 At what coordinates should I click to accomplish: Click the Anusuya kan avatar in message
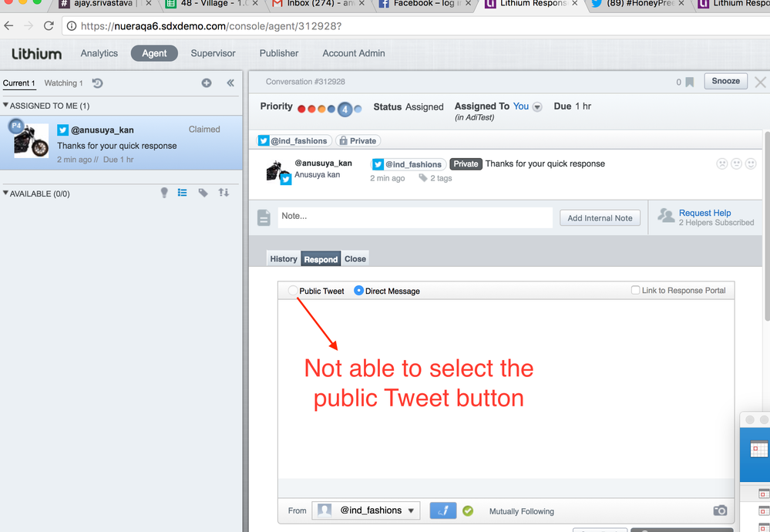coord(278,171)
